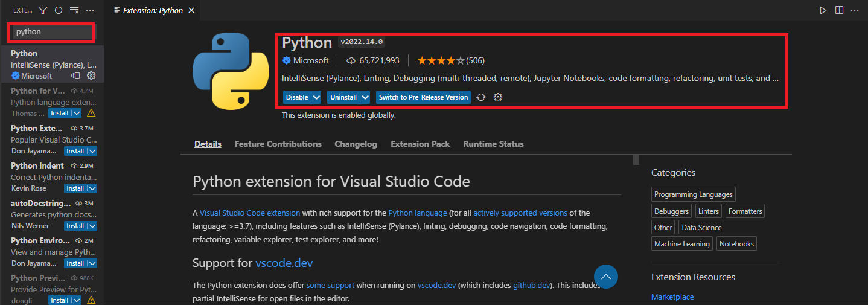The height and width of the screenshot is (305, 868).
Task: Click the scroll-to-top arrow button
Action: [606, 277]
